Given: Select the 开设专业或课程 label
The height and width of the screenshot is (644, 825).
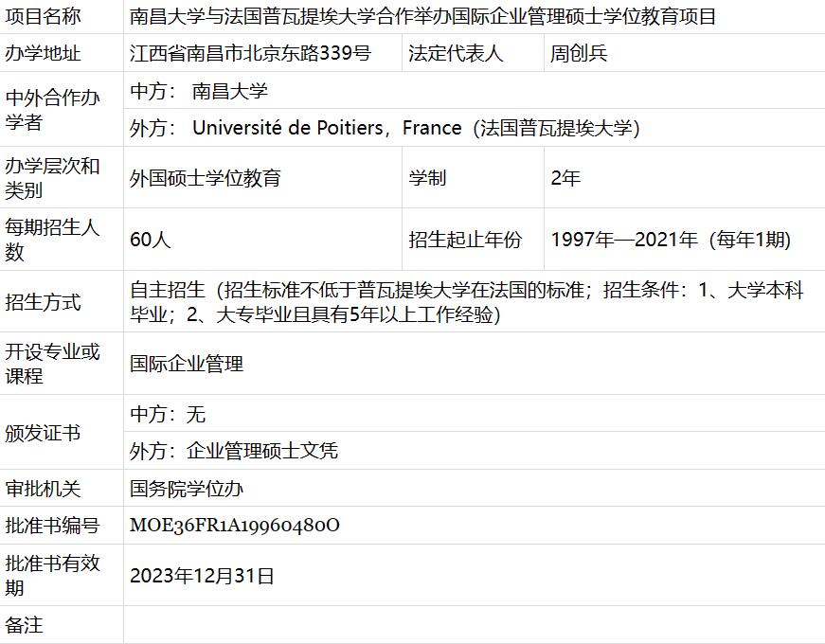Looking at the screenshot, I should tap(52, 364).
